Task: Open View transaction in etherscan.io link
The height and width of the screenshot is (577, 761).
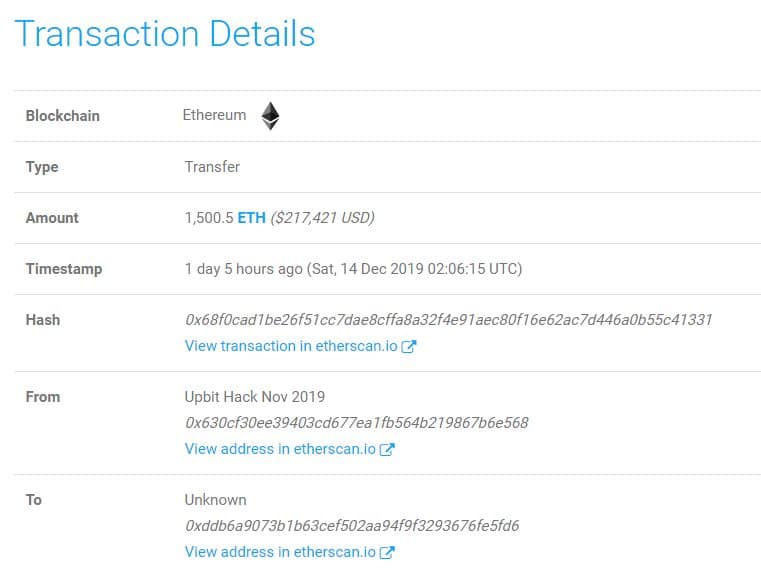Action: click(291, 346)
